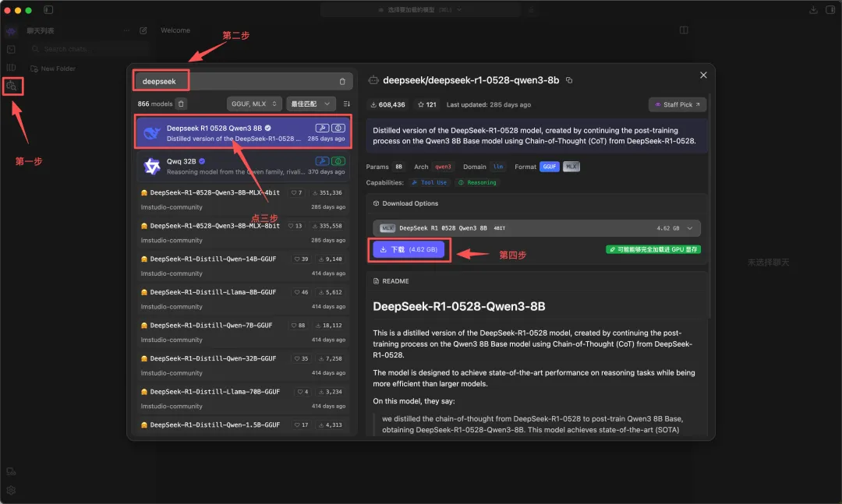Click tool use icon on Qwq 32B row
Image resolution: width=842 pixels, height=504 pixels.
click(x=322, y=161)
